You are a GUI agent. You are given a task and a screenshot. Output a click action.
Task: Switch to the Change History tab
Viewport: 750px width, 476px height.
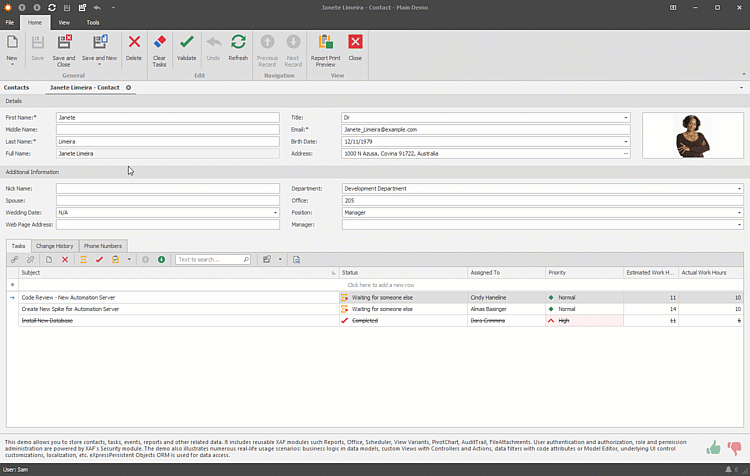click(54, 245)
